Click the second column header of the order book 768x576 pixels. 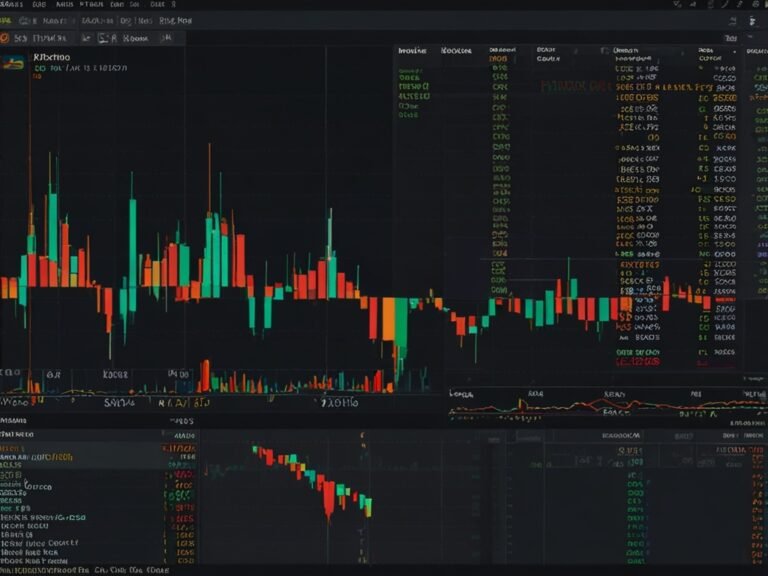click(456, 50)
